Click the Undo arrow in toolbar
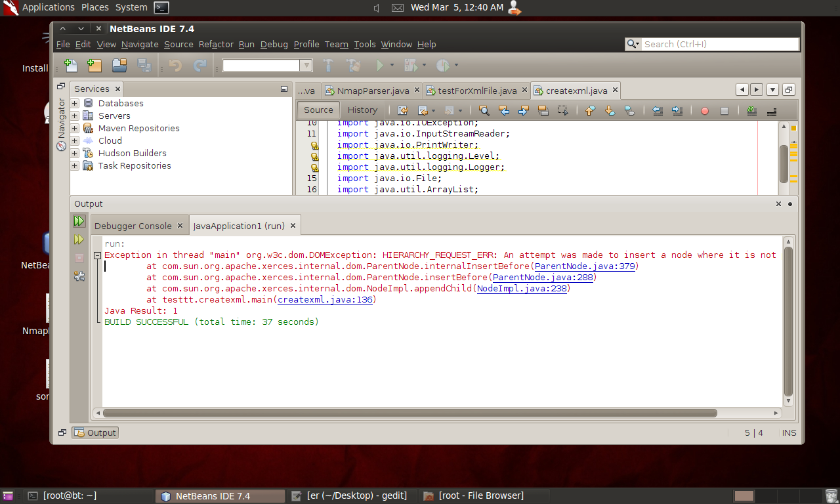 [x=175, y=65]
